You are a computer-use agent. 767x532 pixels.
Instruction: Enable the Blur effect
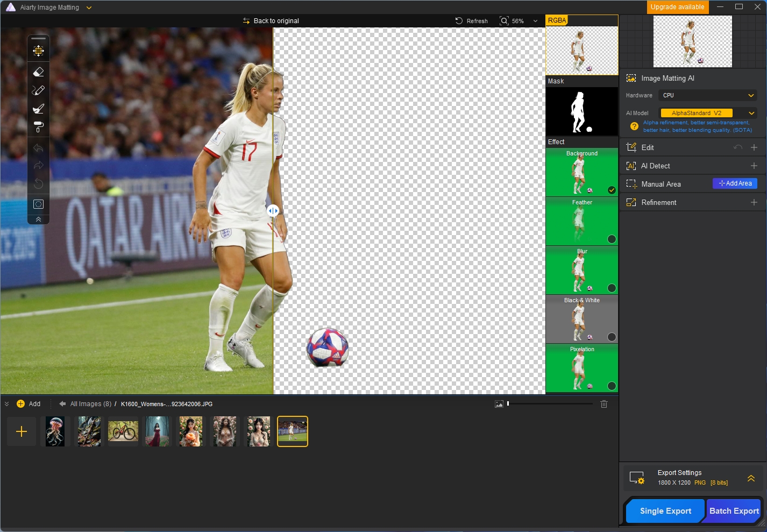[x=612, y=288]
